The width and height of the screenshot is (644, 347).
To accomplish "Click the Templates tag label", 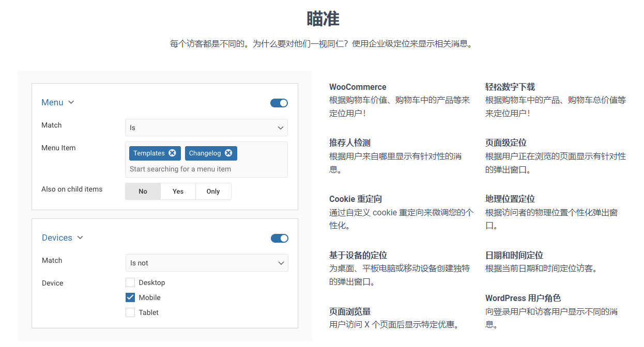I will (x=149, y=153).
